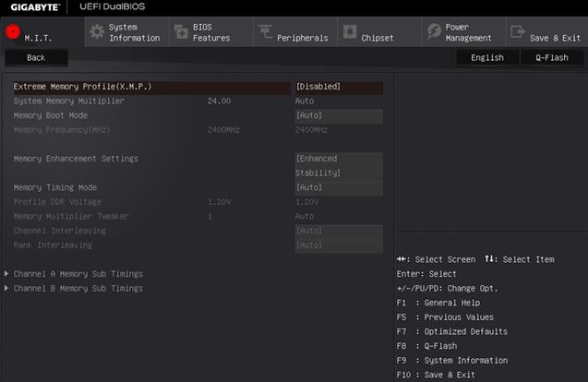
Task: Select the Memory Timing Mode label
Action: [54, 187]
